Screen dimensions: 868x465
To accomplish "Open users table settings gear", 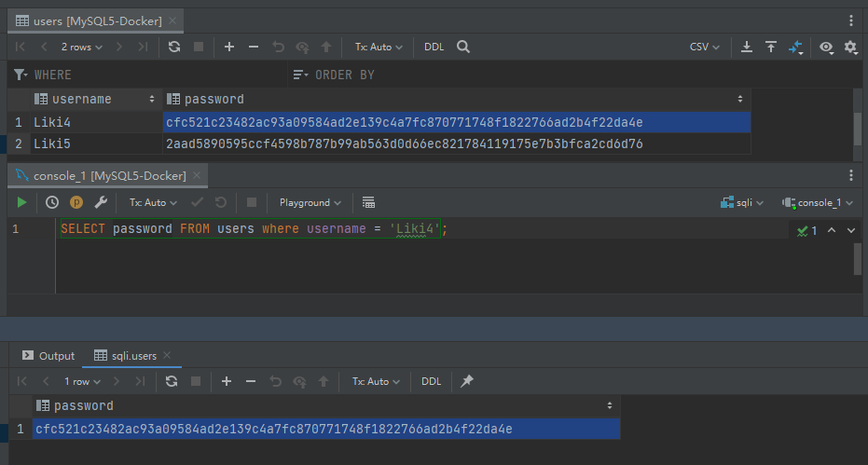I will coord(850,47).
